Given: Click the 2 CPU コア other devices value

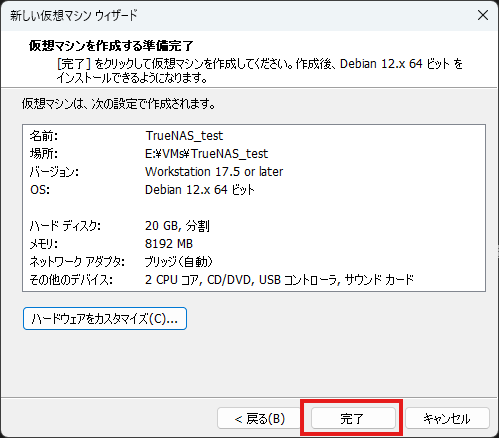Looking at the screenshot, I should pyautogui.click(x=279, y=280).
